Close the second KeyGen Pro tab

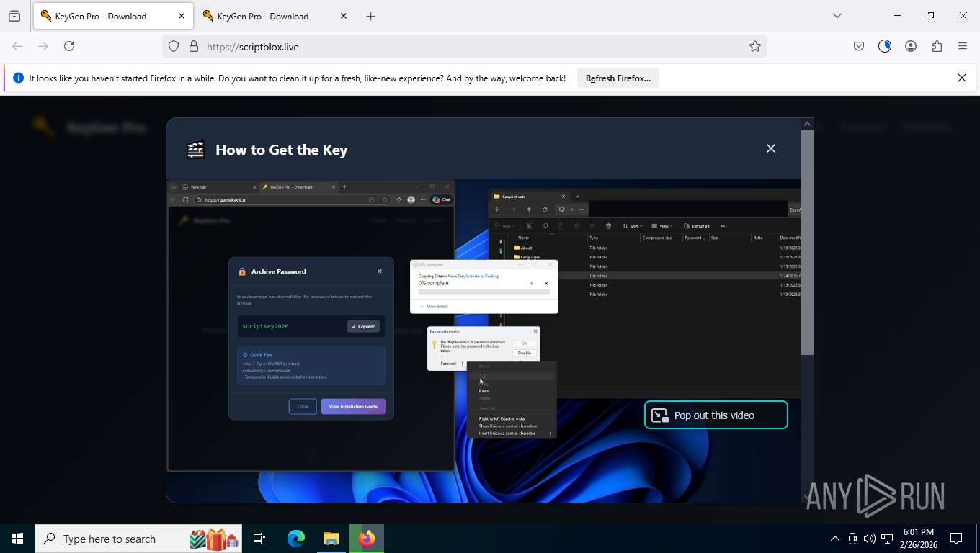coord(344,16)
